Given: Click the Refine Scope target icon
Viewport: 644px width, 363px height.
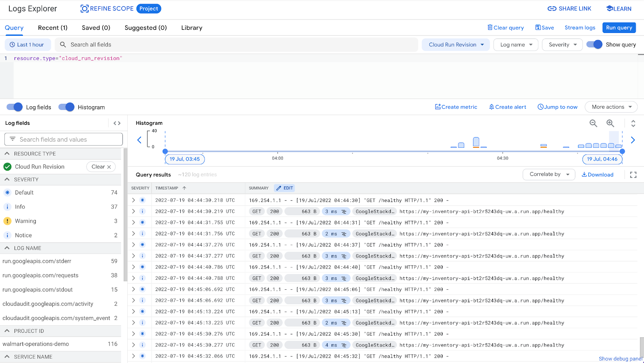Looking at the screenshot, I should point(85,8).
